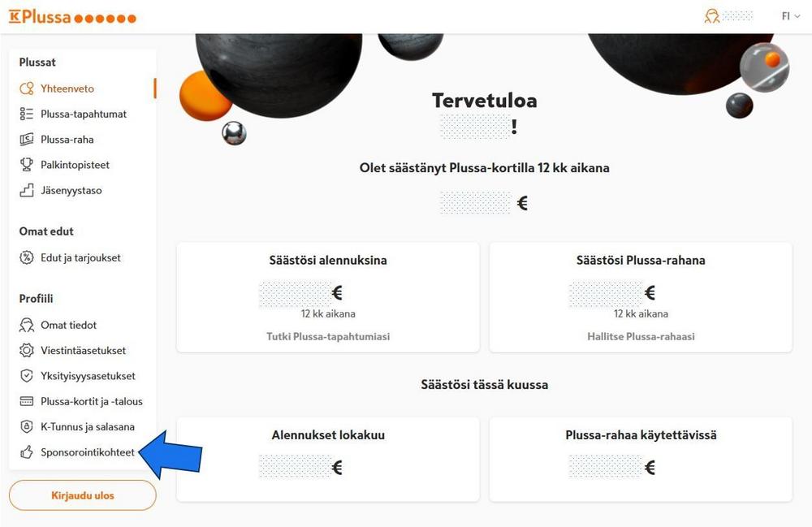Open Omat tiedot menu item
Screen dimensions: 812x527
(68, 325)
